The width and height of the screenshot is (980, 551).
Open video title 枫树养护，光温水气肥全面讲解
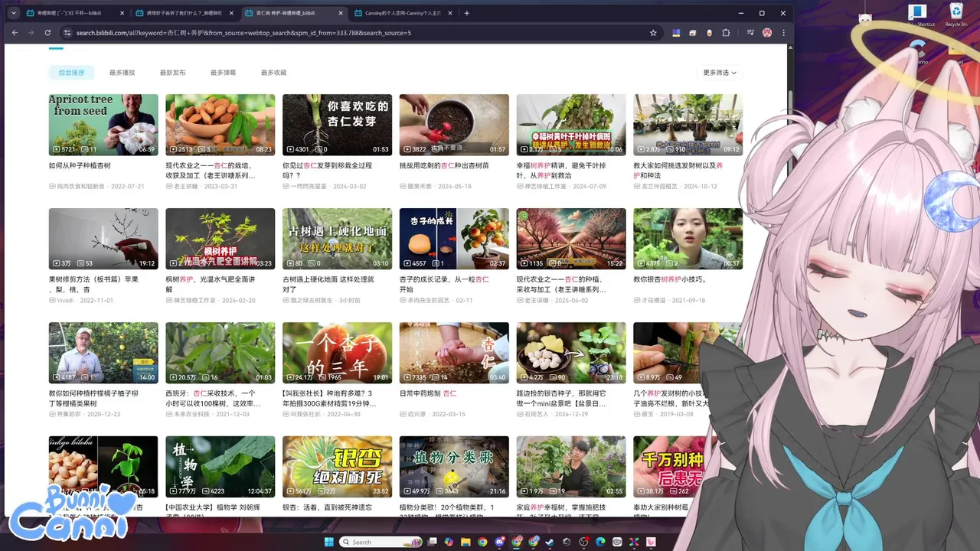pos(211,284)
